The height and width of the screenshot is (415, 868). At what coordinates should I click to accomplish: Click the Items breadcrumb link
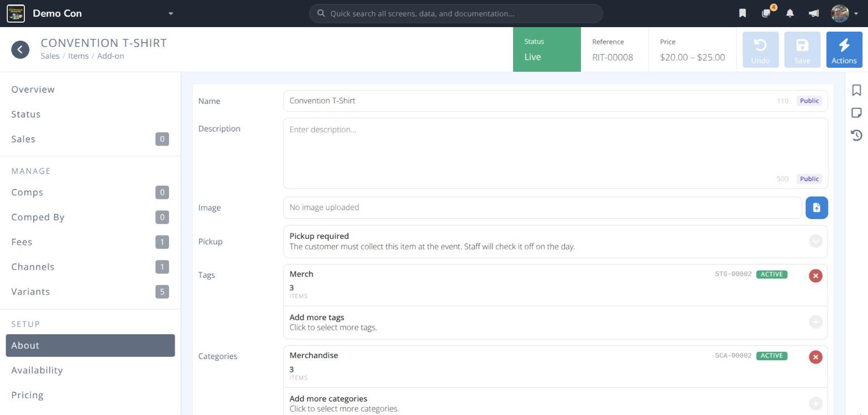78,56
